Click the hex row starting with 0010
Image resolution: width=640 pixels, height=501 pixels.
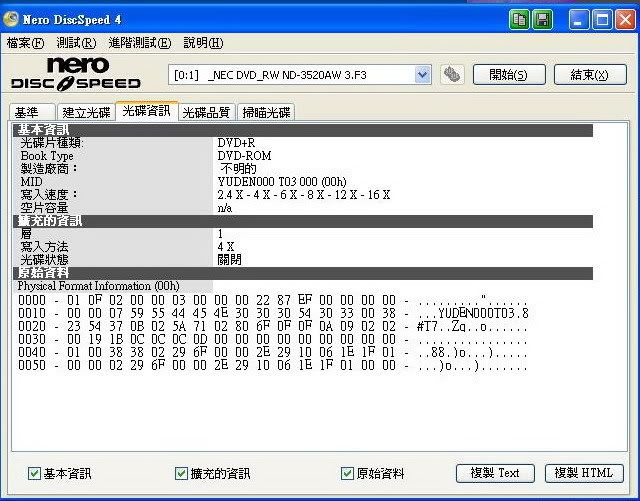(273, 314)
